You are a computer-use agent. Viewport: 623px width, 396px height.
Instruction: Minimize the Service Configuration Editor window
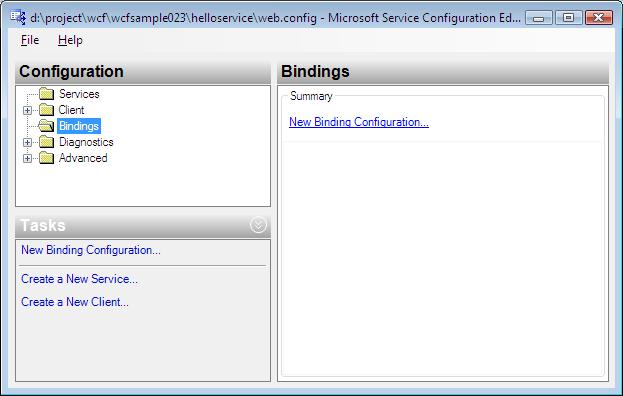pyautogui.click(x=538, y=18)
